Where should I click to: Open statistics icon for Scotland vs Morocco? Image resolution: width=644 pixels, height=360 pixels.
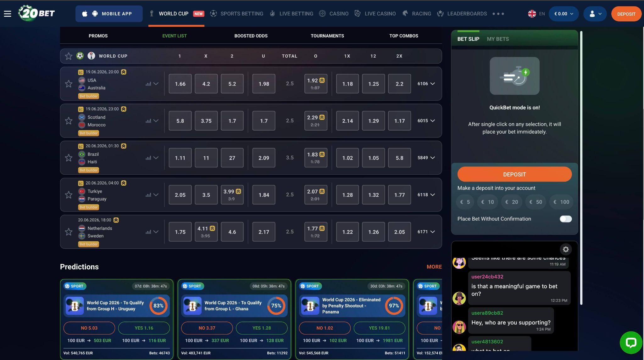[148, 121]
